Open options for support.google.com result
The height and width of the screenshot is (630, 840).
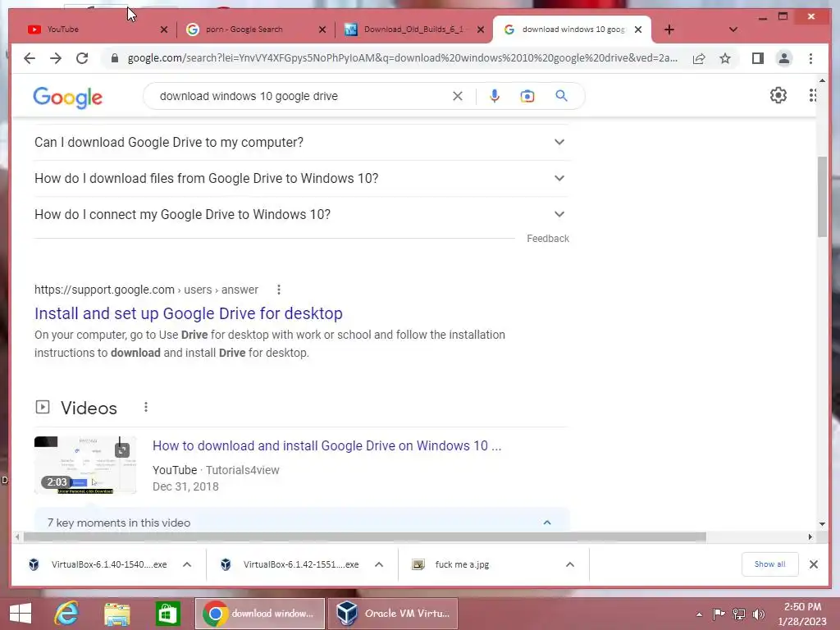coord(279,290)
